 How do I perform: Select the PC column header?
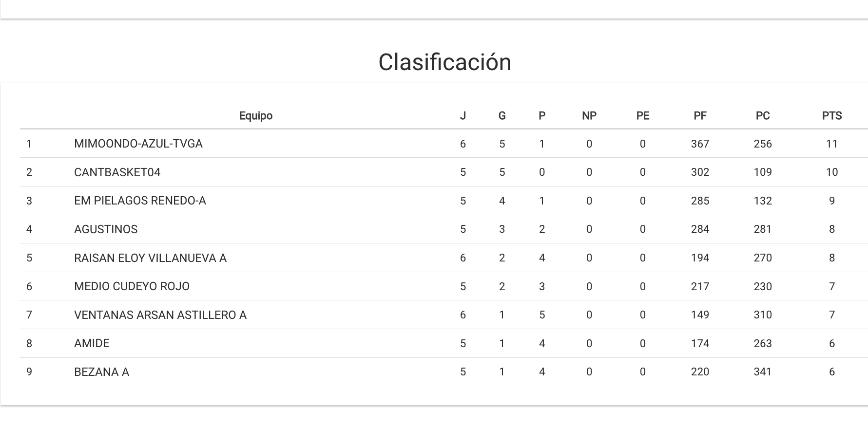click(x=763, y=116)
